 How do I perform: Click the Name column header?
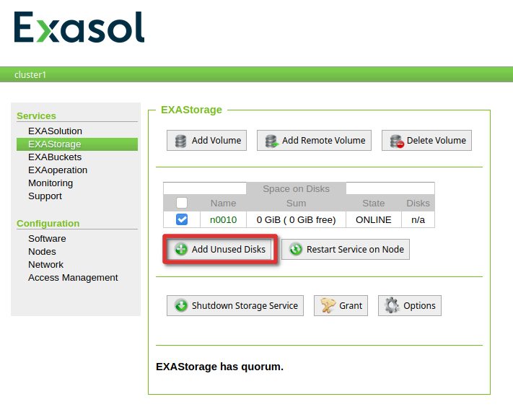point(223,203)
